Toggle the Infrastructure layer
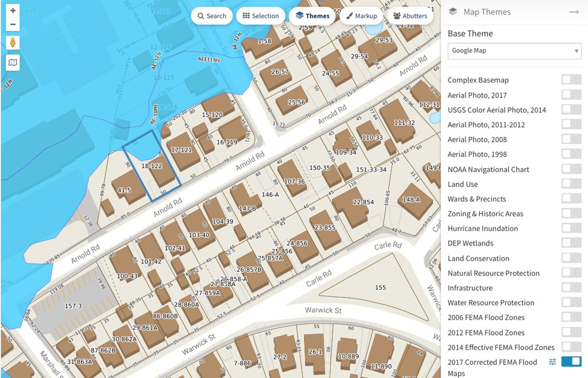 (x=571, y=287)
